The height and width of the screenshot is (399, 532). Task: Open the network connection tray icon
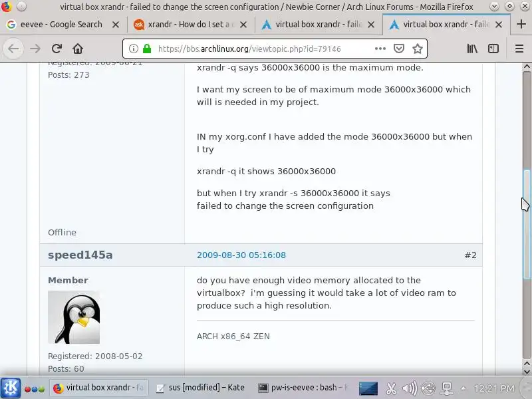click(447, 388)
